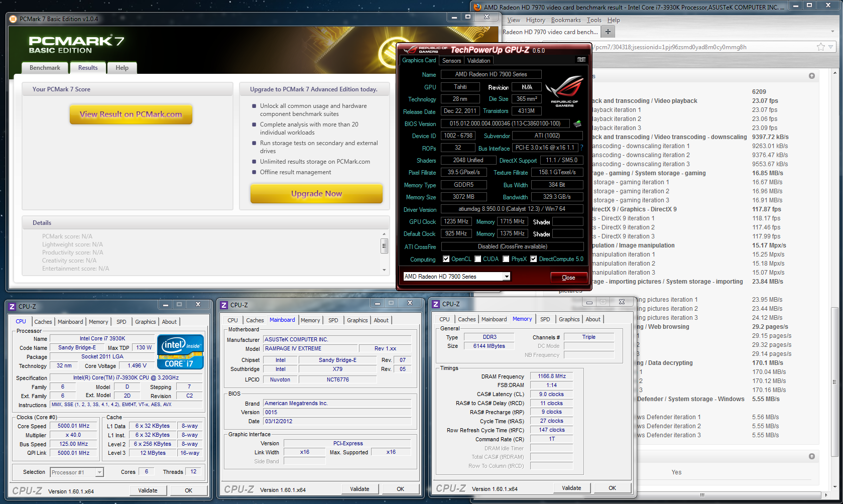843x504 pixels.
Task: Click the Close button in GPU-Z
Action: click(x=568, y=277)
